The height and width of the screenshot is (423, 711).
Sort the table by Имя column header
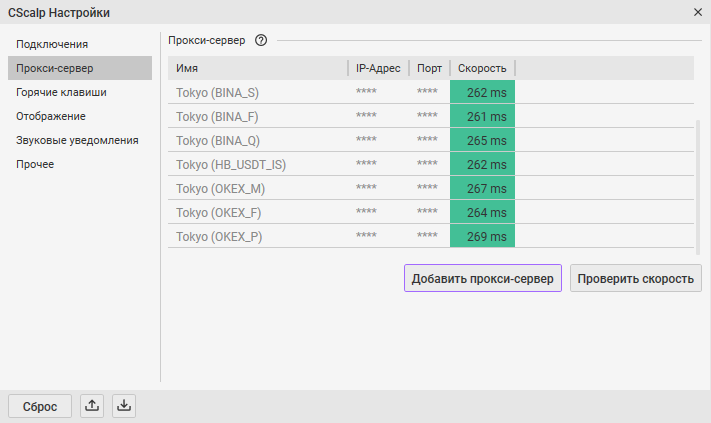click(x=258, y=68)
